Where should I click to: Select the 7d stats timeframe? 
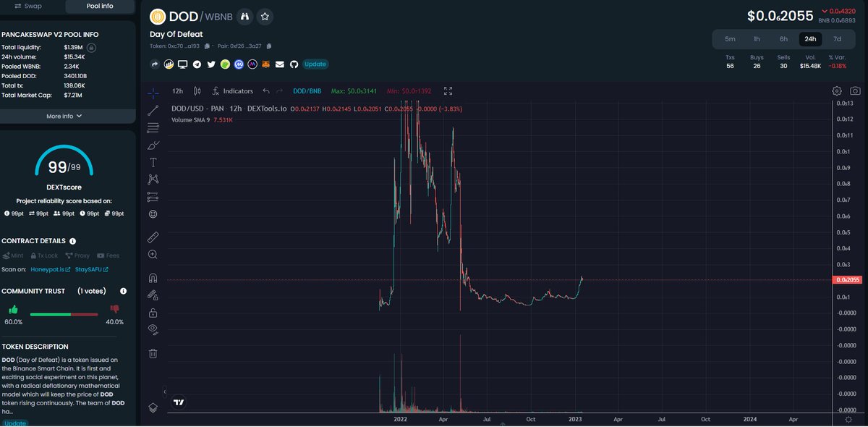tap(837, 39)
